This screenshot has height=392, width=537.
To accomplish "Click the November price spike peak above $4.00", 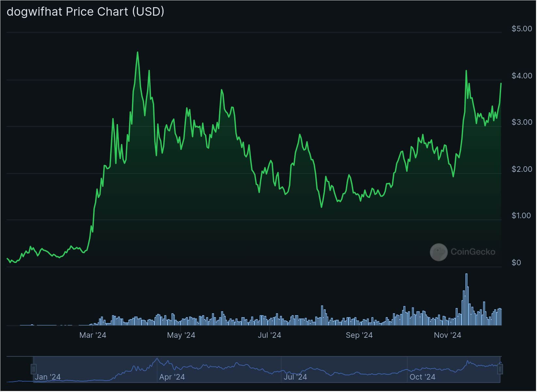I will [466, 71].
